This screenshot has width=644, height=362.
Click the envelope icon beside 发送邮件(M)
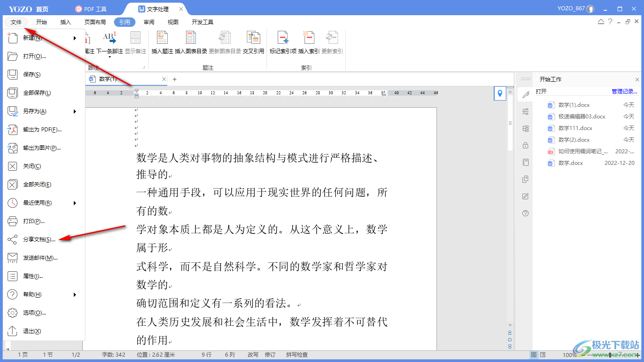point(13,258)
